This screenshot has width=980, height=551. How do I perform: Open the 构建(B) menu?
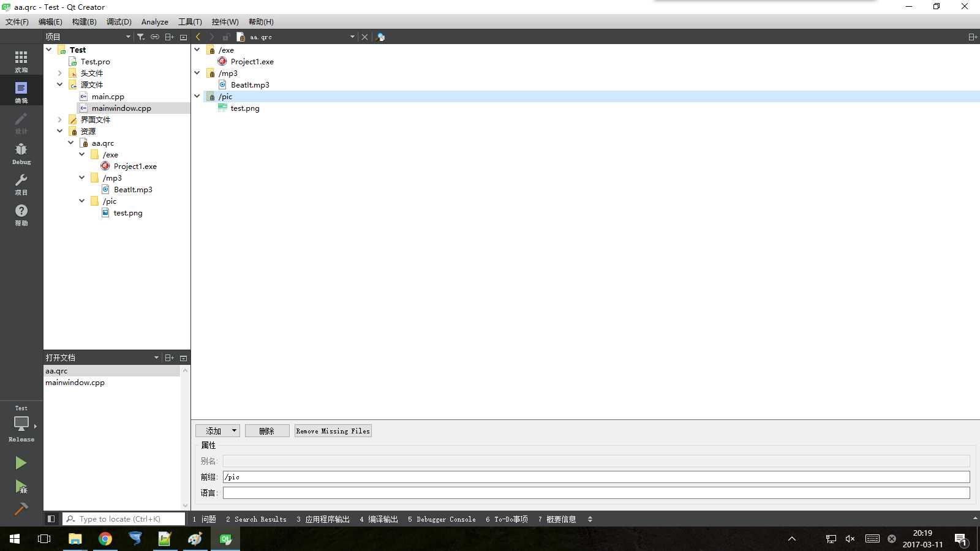84,21
